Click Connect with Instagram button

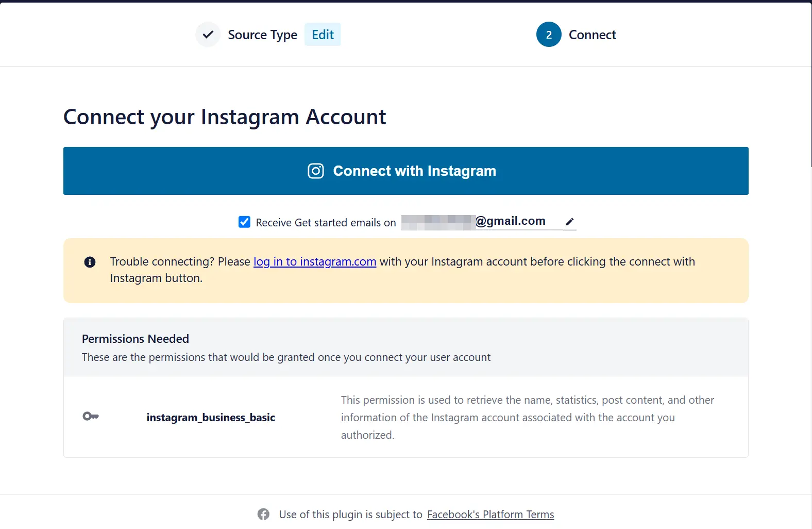406,171
